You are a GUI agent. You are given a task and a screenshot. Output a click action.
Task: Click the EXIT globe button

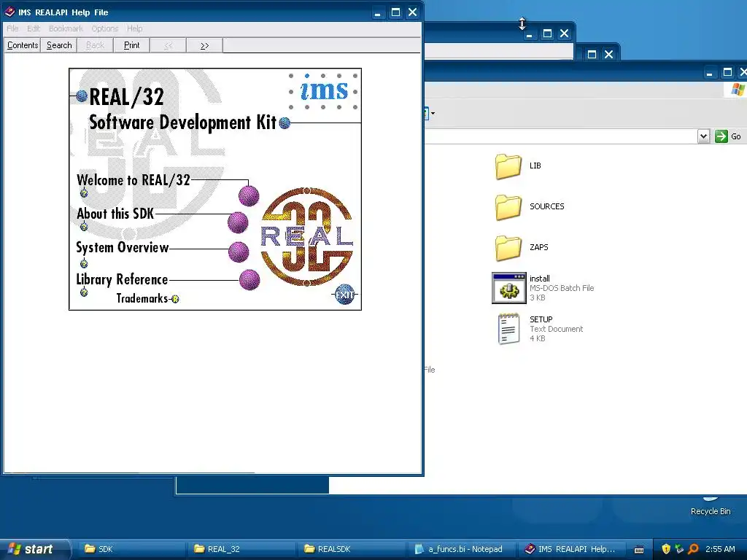pyautogui.click(x=344, y=295)
